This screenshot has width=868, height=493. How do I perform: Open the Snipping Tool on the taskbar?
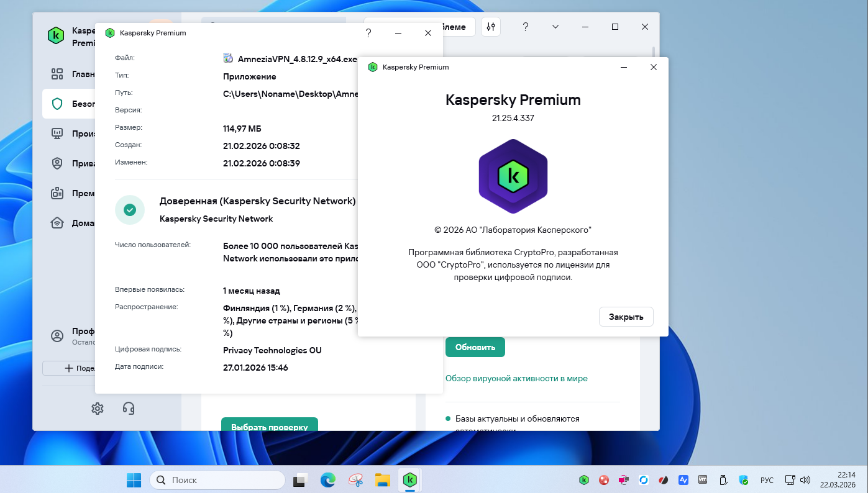point(355,480)
